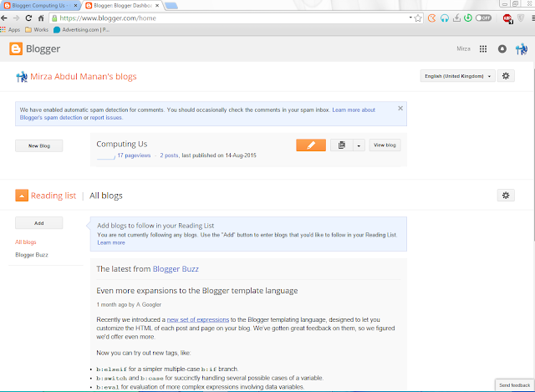Open Reading list settings gear icon

click(x=506, y=195)
